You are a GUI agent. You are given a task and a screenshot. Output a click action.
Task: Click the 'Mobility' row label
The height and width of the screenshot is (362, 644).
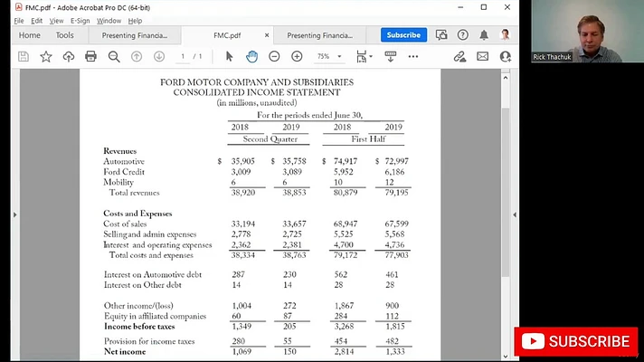click(x=118, y=183)
